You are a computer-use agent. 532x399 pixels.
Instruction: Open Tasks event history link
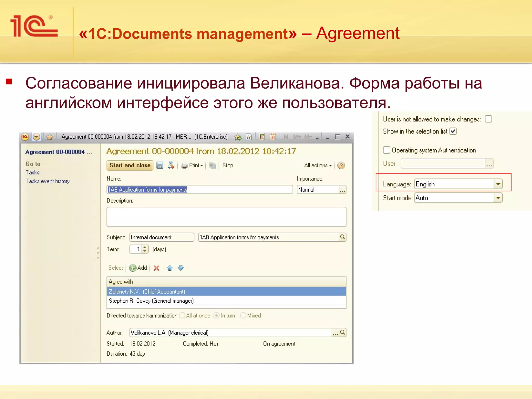(48, 181)
